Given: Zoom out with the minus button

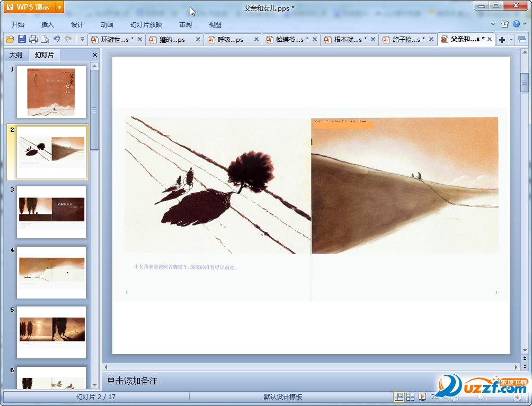Looking at the screenshot, I should click(x=455, y=397).
